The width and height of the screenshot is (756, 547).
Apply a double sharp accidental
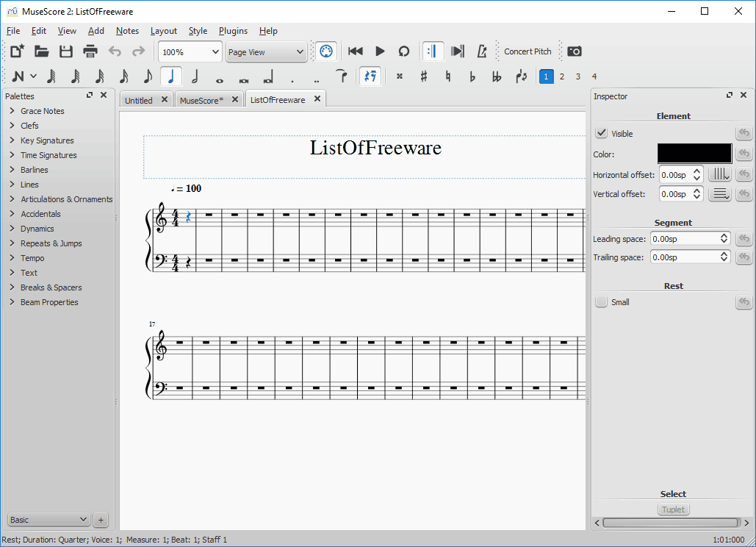[x=399, y=76]
